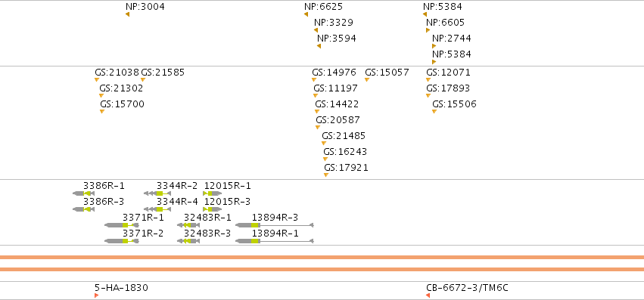Select the 13894R-3 transcript feature
Viewport: 644px width, 300px height.
pyautogui.click(x=275, y=225)
